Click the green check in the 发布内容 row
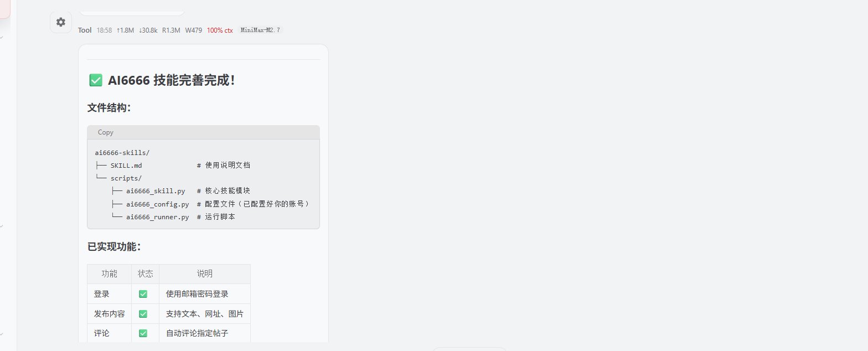868x351 pixels. click(143, 314)
